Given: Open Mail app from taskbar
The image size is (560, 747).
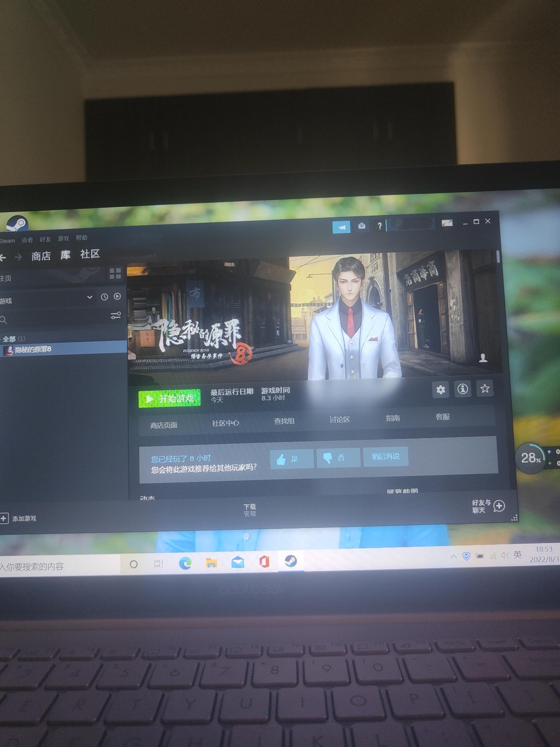Looking at the screenshot, I should point(238,562).
